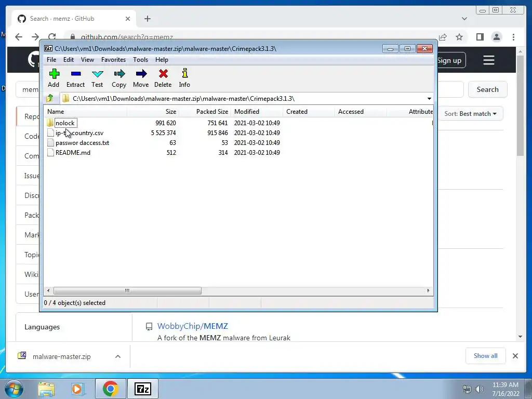The image size is (532, 399).
Task: Click the Chrome page vertical scrollbar
Action: click(520, 105)
